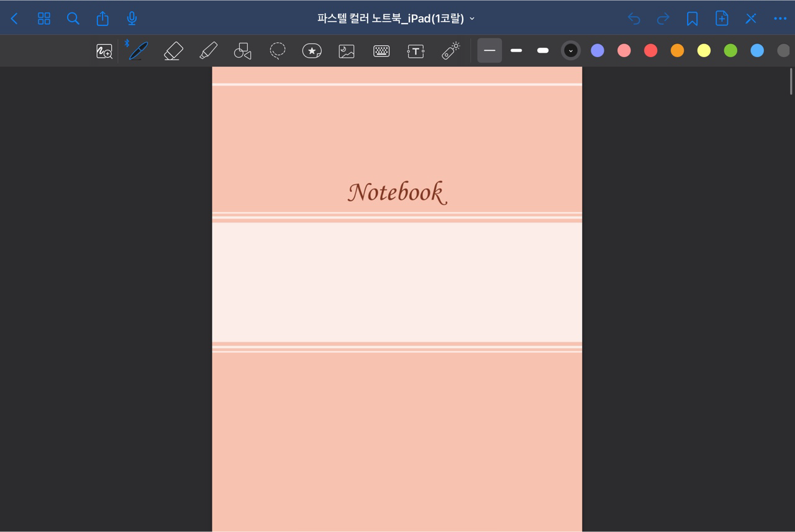Insert an image with the photo tool
Screen dimensions: 795x532
coord(347,50)
